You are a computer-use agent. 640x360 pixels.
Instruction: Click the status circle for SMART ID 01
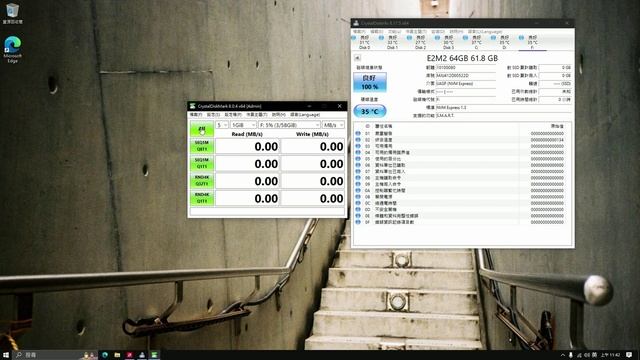[358, 133]
